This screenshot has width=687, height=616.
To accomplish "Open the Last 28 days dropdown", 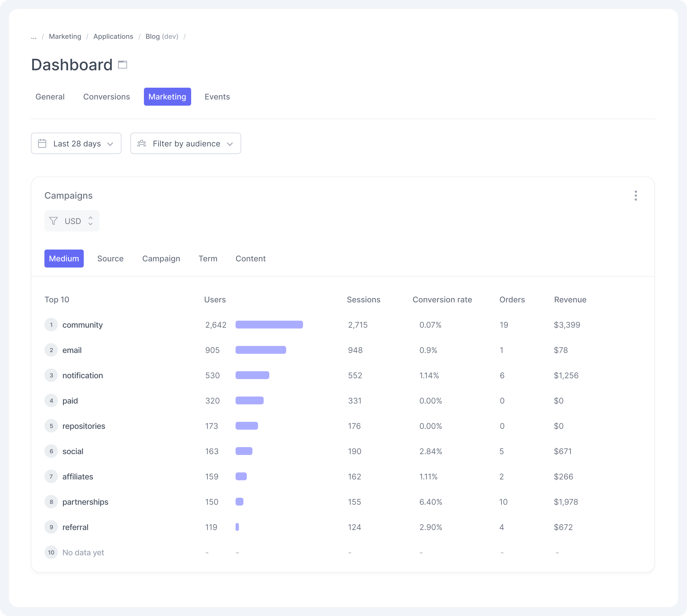I will [76, 143].
